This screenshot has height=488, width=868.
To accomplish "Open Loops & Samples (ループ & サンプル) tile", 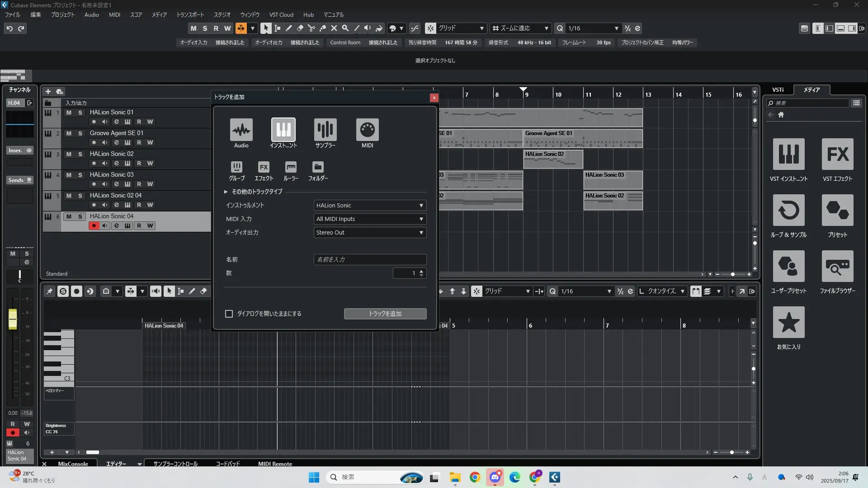I will 788,211.
